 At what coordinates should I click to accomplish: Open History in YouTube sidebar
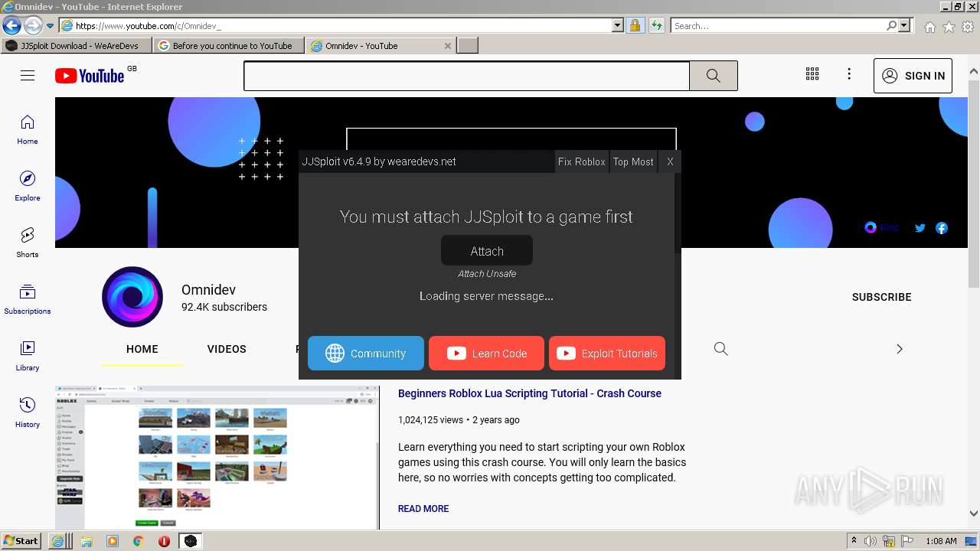pos(28,412)
